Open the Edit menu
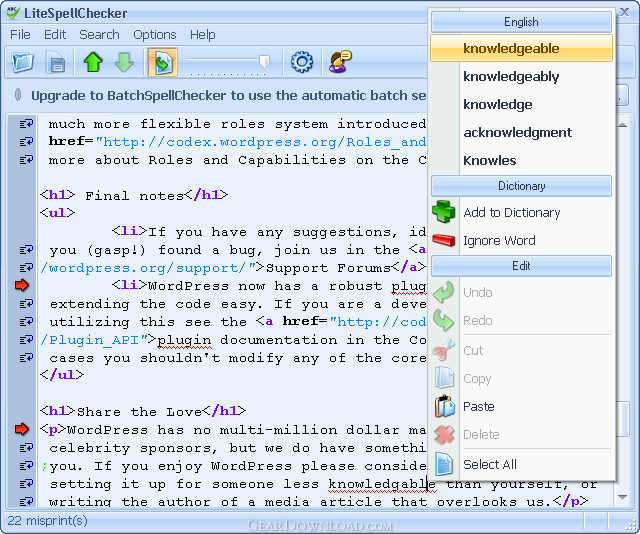Image resolution: width=640 pixels, height=534 pixels. [55, 35]
